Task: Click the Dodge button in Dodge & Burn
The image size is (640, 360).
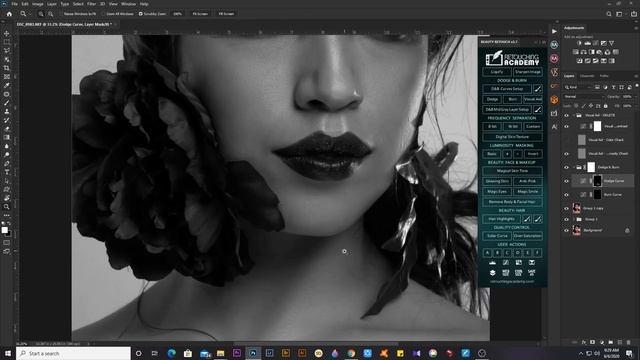Action: pos(492,99)
